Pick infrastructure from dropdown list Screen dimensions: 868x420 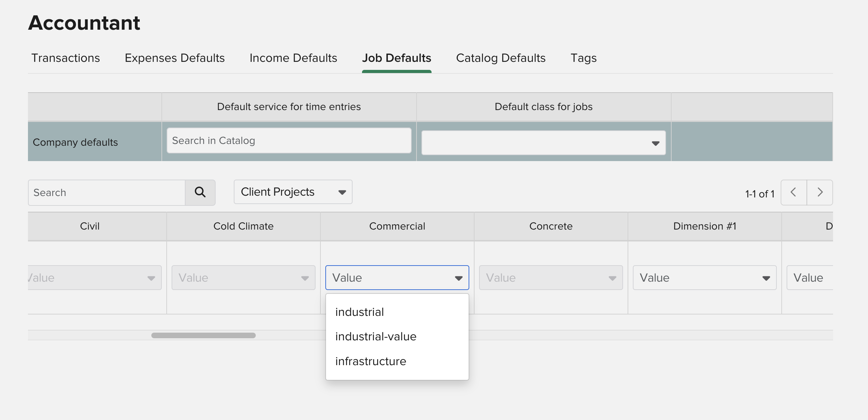coord(370,361)
